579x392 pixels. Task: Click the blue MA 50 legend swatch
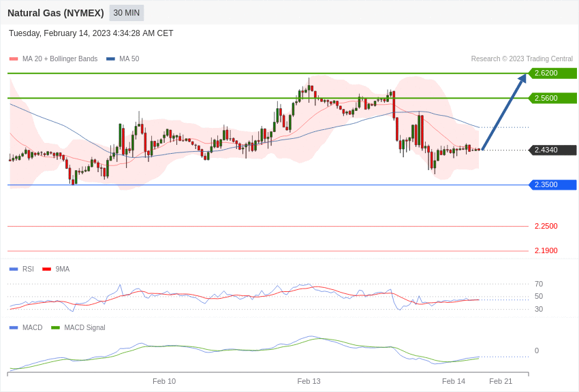point(110,59)
